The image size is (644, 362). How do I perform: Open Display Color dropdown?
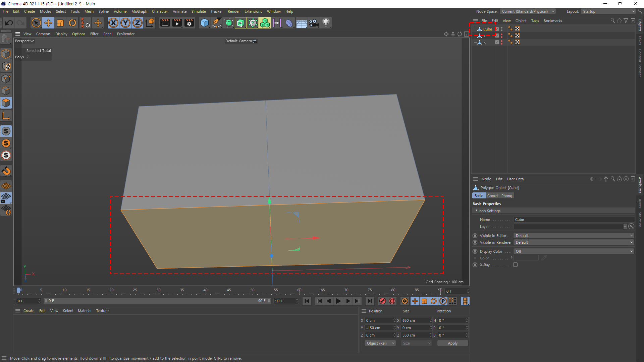click(574, 251)
